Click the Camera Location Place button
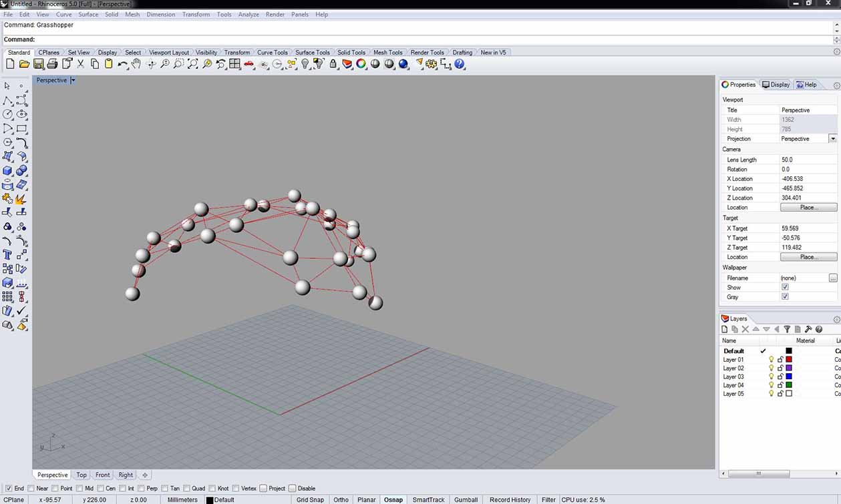Viewport: 841px width, 504px height. pyautogui.click(x=808, y=207)
